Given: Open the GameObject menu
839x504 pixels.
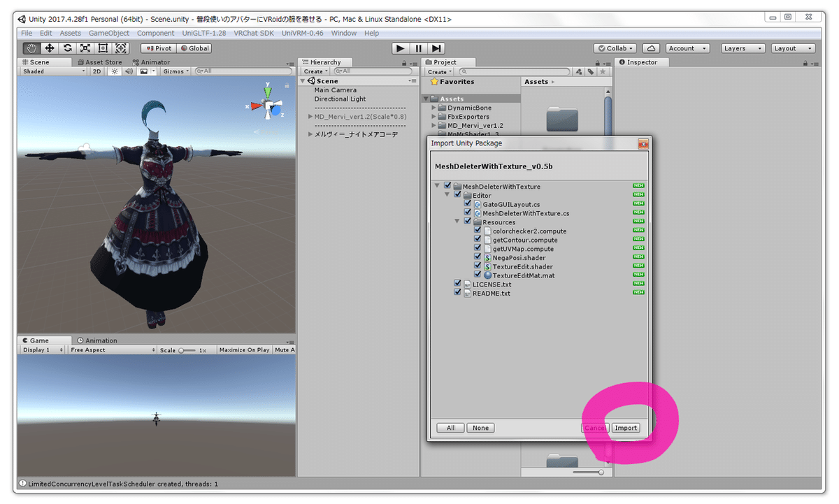Looking at the screenshot, I should [x=108, y=33].
